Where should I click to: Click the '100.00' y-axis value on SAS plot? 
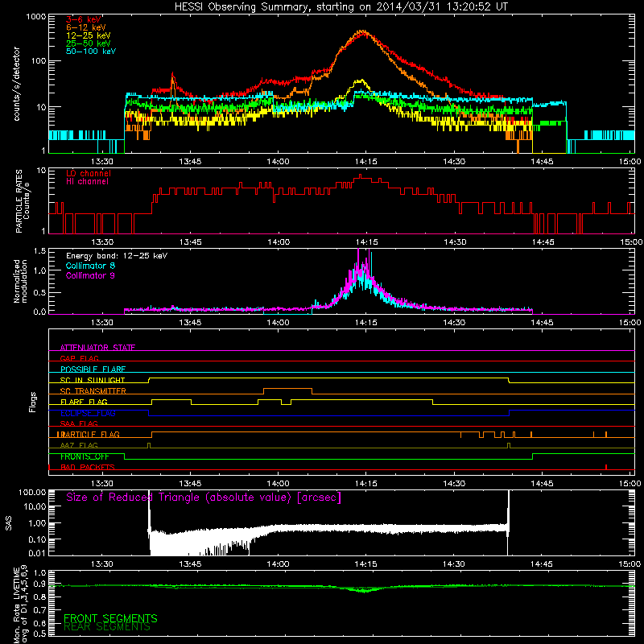tap(32, 493)
